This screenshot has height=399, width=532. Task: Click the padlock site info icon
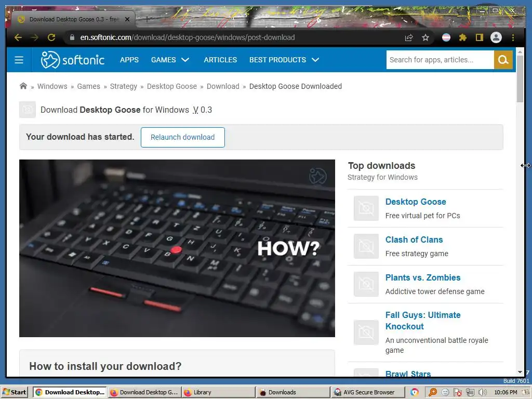point(72,37)
